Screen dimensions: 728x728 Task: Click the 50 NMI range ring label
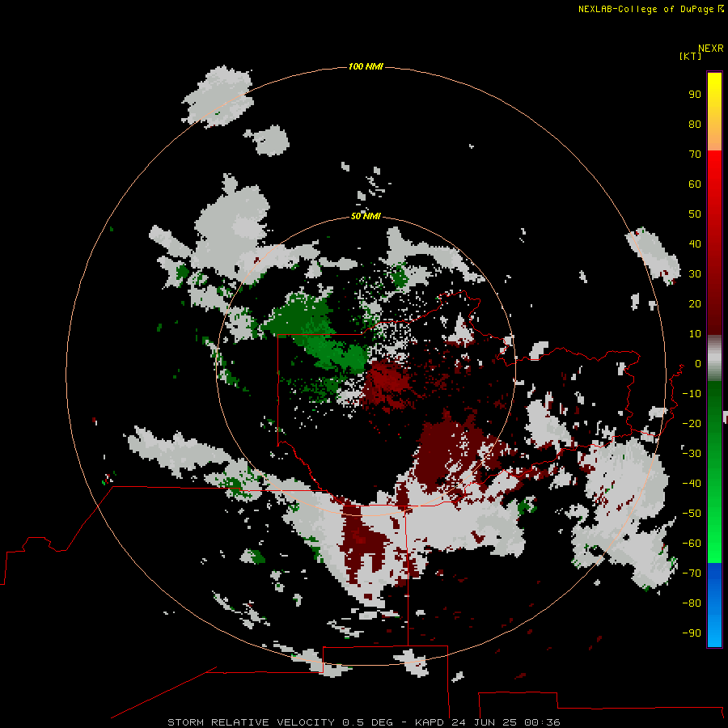pyautogui.click(x=366, y=216)
